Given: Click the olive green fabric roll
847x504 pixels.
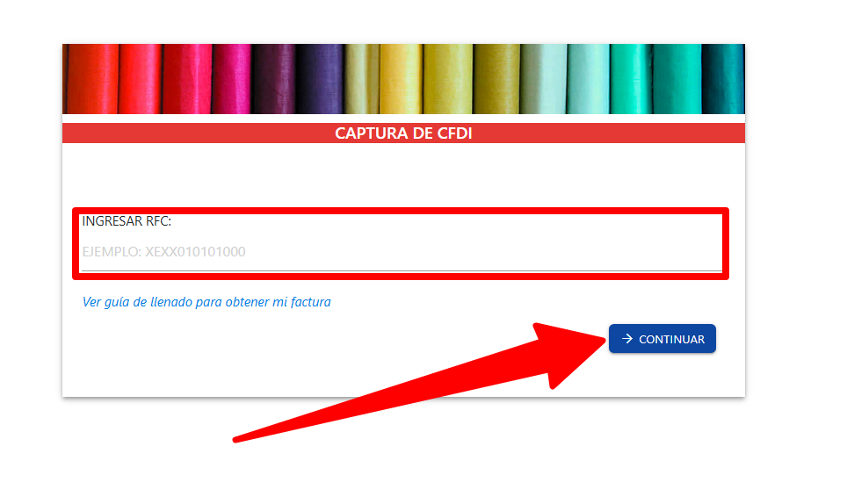Looking at the screenshot, I should (496, 79).
